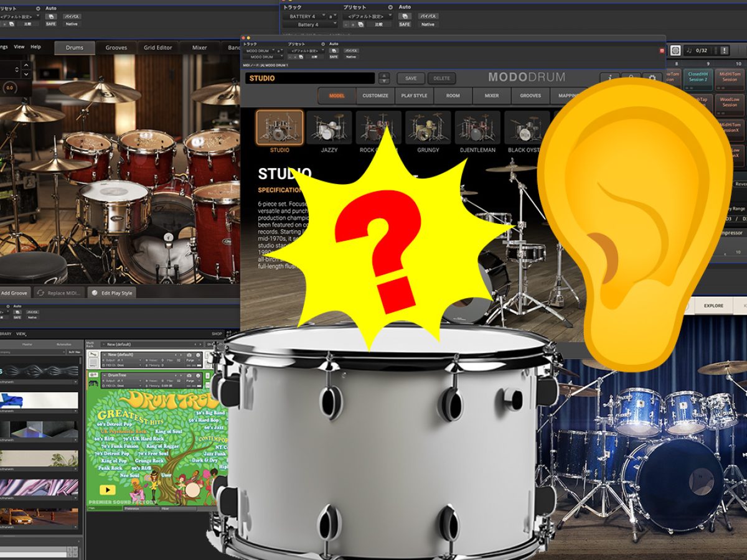Open the preset dropdown in MODO DRUM header
The width and height of the screenshot is (747, 560).
(x=306, y=50)
